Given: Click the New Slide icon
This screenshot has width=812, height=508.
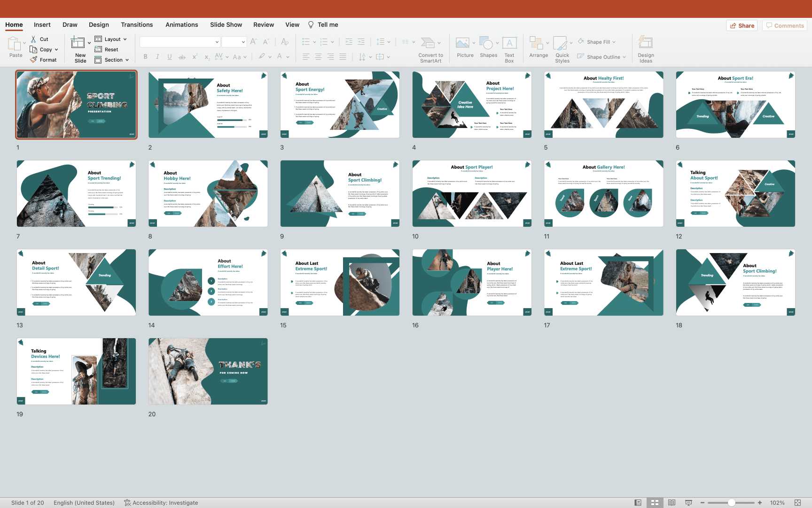Looking at the screenshot, I should click(78, 43).
